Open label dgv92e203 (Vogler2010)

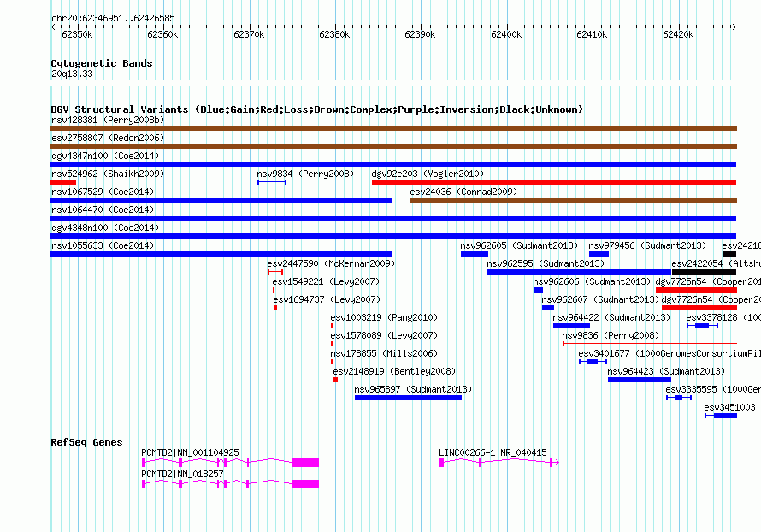click(x=428, y=174)
